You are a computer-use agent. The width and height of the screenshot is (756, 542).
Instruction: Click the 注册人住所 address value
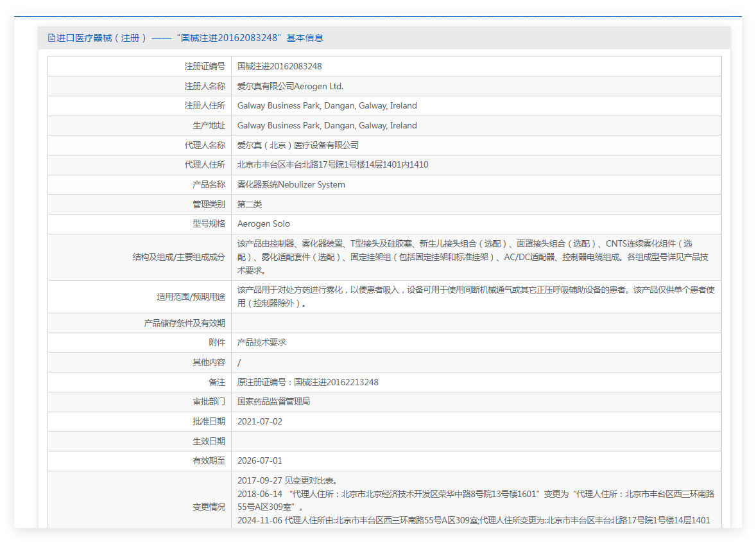327,106
